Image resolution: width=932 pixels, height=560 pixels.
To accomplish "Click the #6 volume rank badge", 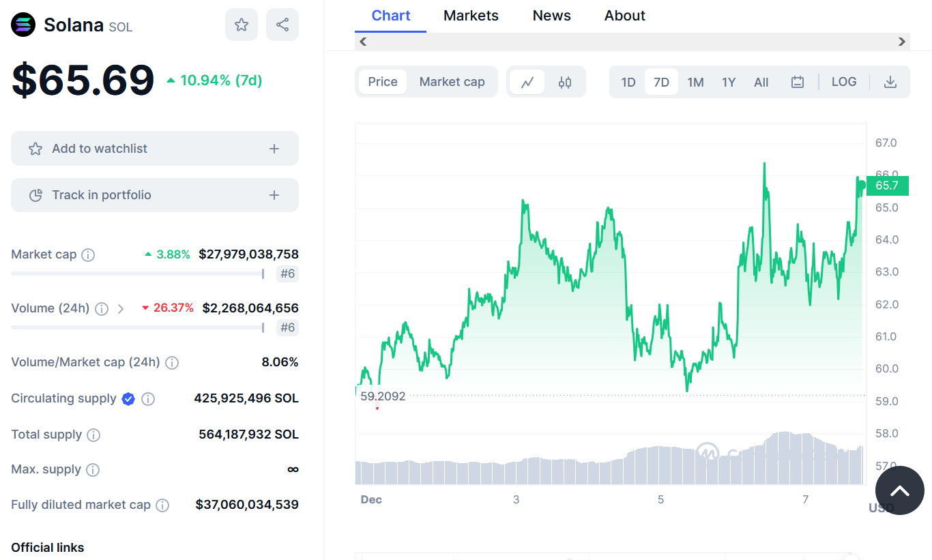I will coord(287,328).
